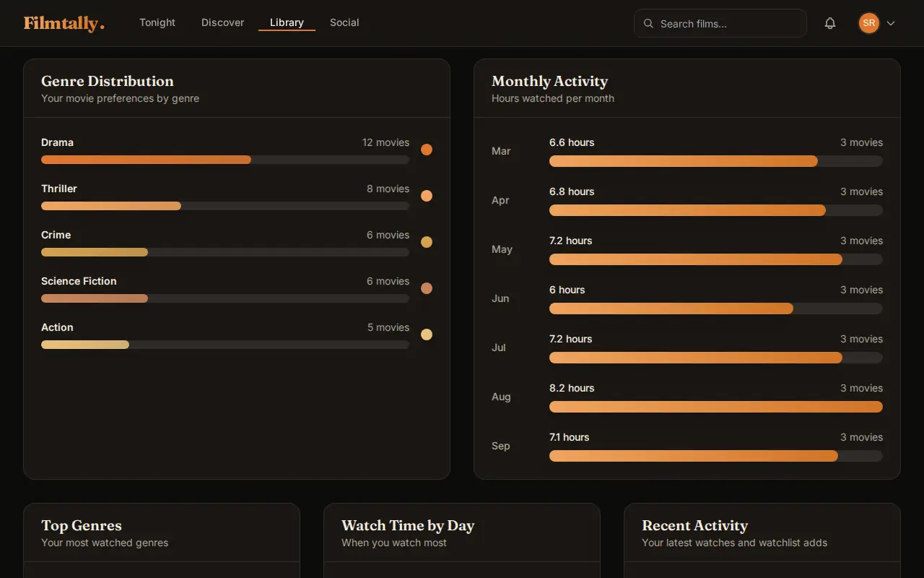Click the Aug hours bar
This screenshot has width=924, height=578.
716,407
